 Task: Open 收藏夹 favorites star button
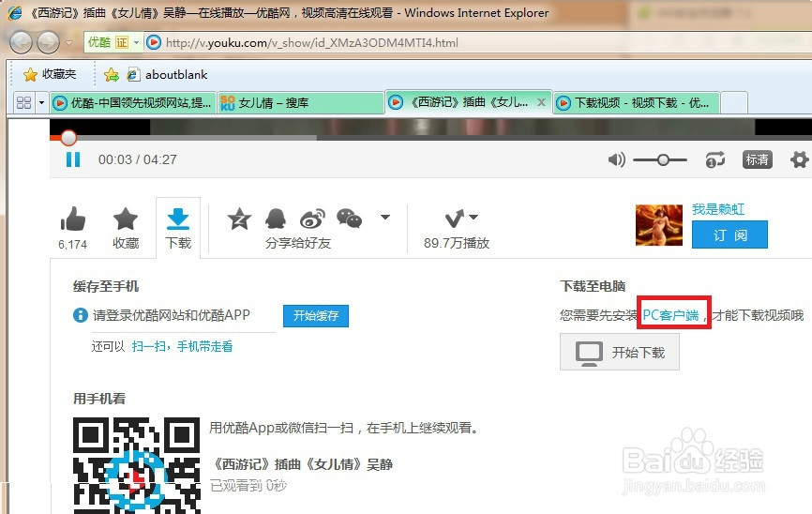(51, 75)
